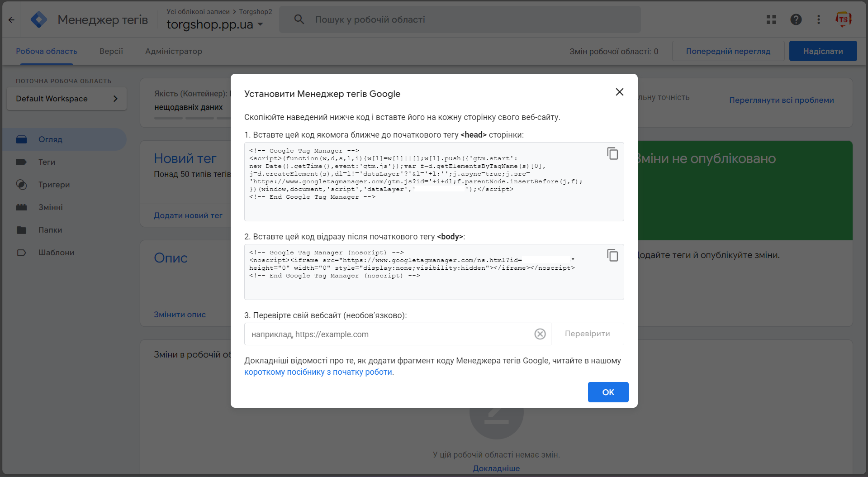Open the three-dot more options menu
Viewport: 868px width, 477px height.
tap(819, 19)
